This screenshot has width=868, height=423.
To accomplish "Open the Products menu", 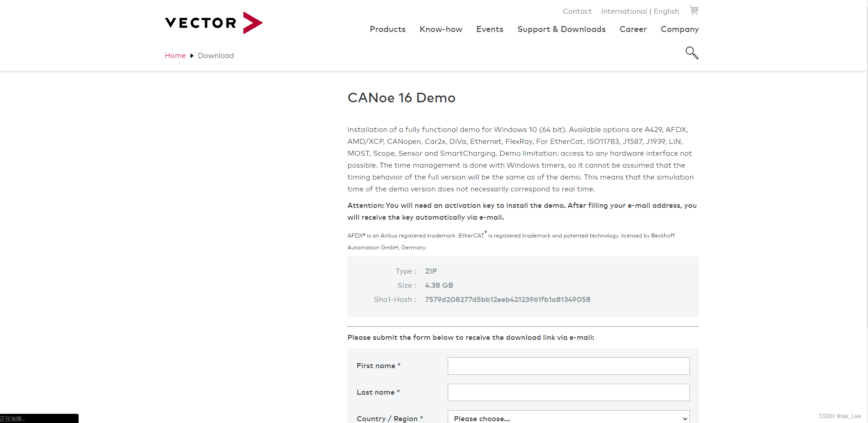I will click(387, 29).
